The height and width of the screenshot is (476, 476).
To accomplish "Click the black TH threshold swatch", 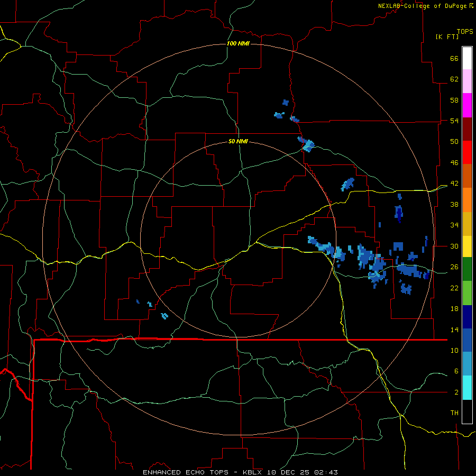I will click(x=467, y=411).
